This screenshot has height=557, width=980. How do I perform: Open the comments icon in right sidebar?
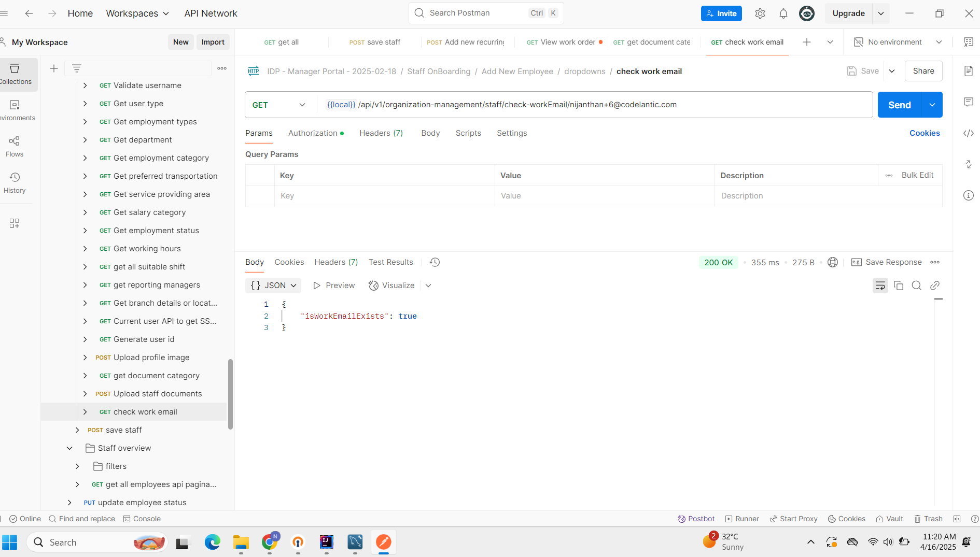point(969,102)
